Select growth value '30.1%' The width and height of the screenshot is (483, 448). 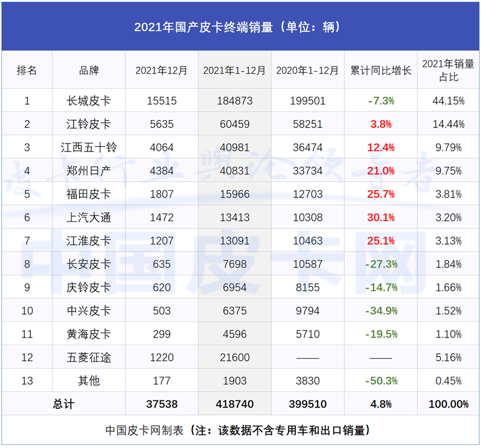(381, 217)
